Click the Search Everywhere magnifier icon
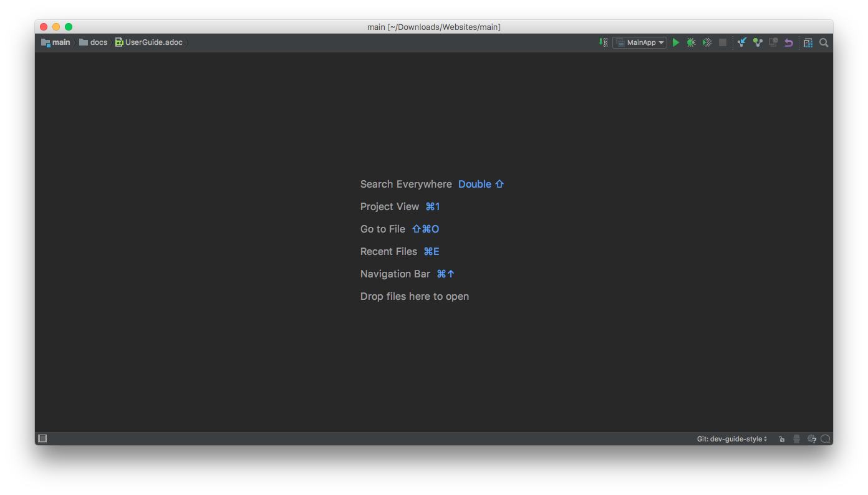The height and width of the screenshot is (495, 868). tap(824, 42)
